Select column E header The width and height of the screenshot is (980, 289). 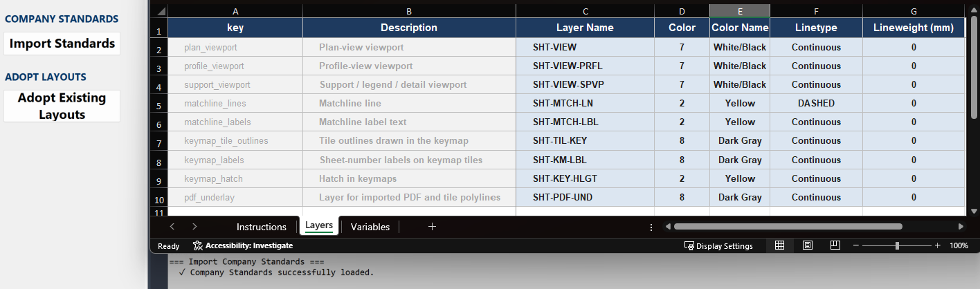[x=740, y=11]
